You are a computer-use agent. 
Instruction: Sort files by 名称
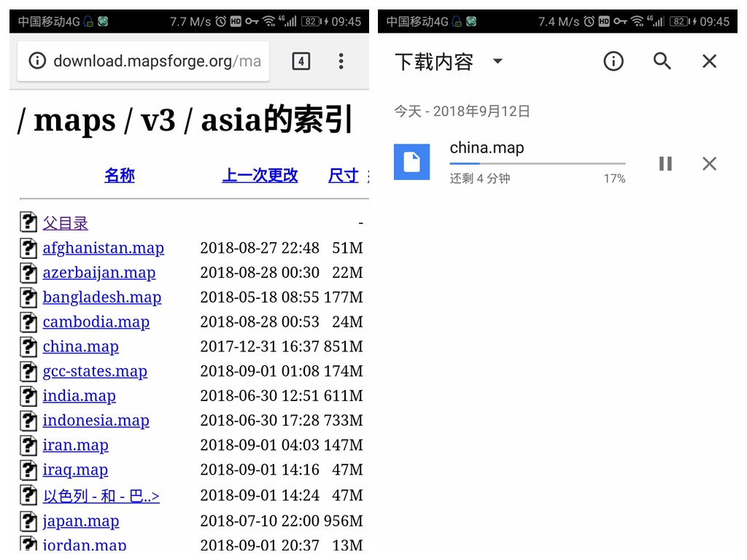point(119,175)
